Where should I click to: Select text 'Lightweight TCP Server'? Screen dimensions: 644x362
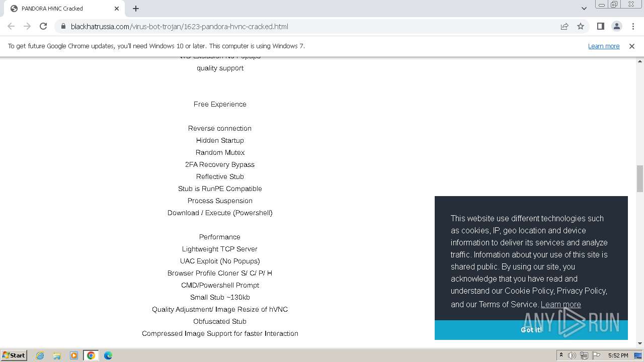[220, 249]
